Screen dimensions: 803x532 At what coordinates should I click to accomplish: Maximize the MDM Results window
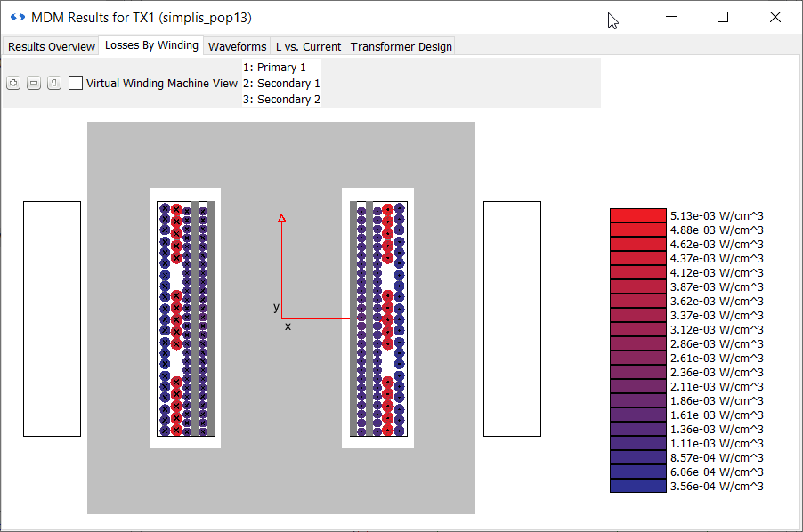pyautogui.click(x=723, y=17)
